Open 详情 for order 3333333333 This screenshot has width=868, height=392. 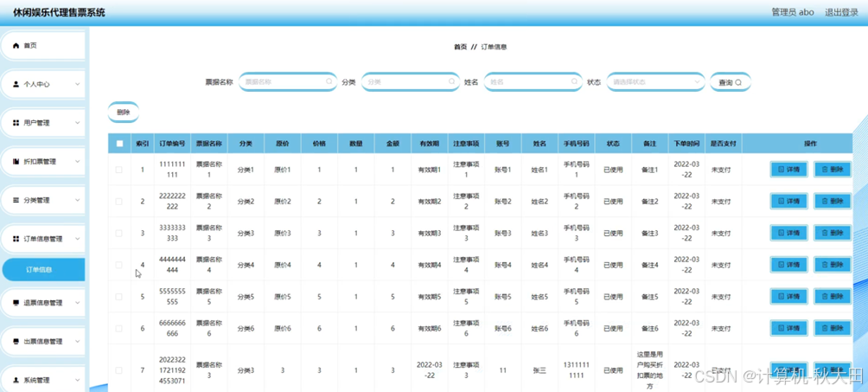pyautogui.click(x=788, y=233)
